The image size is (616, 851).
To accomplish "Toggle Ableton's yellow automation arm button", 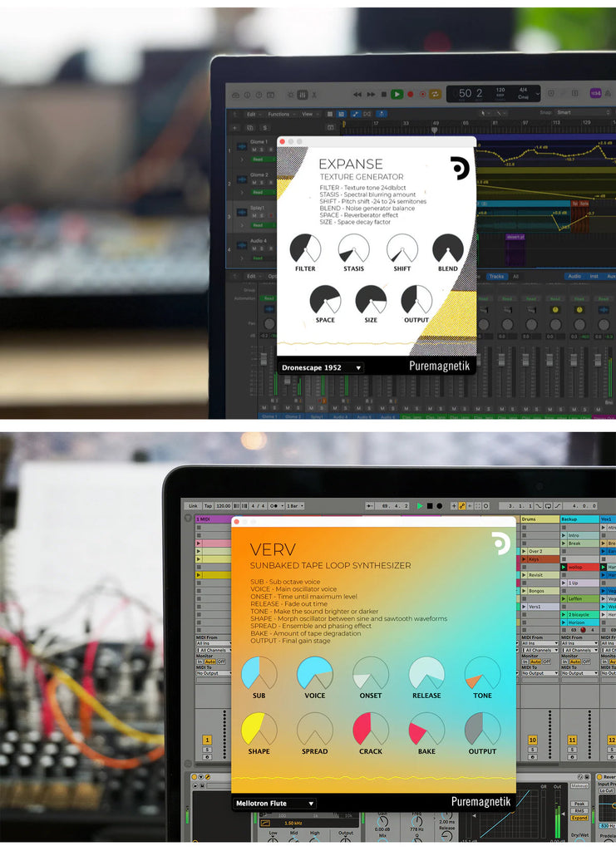I will (x=462, y=506).
